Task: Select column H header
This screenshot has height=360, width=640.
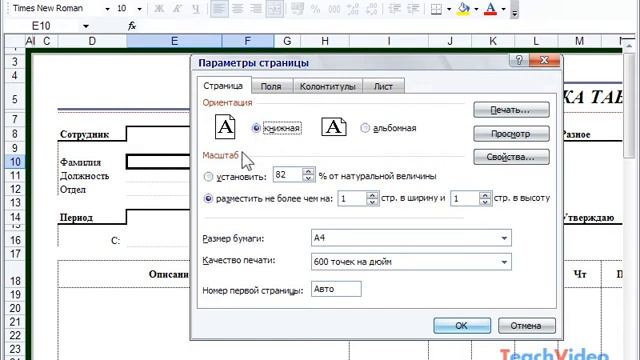Action: [x=325, y=41]
